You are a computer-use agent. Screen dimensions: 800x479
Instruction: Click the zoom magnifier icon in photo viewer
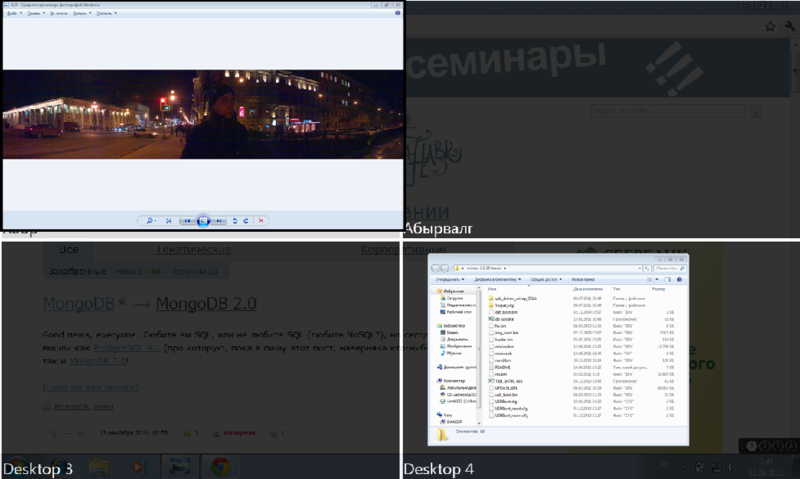click(150, 220)
